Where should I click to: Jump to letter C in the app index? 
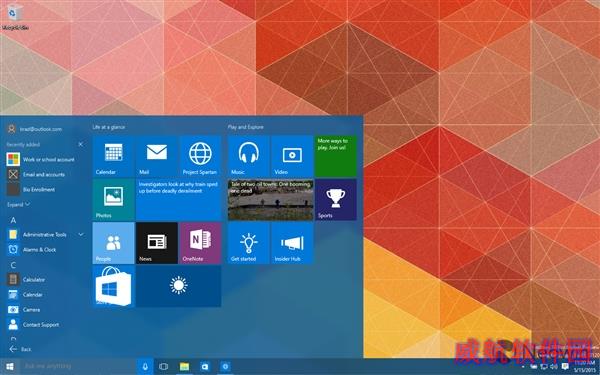coord(13,265)
